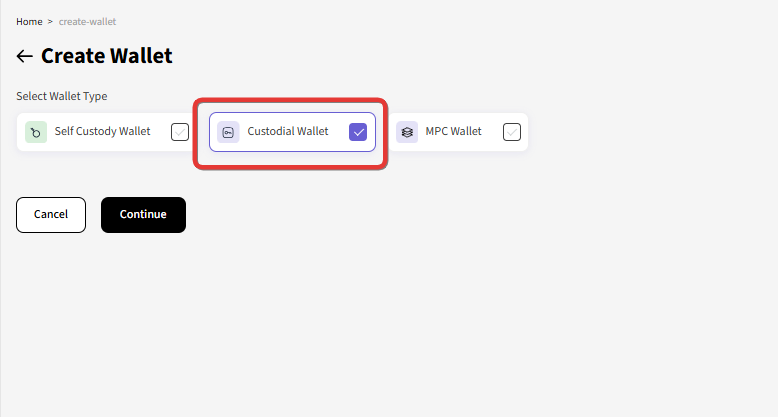Click the green Self Custody Wallet icon
The image size is (778, 417).
[x=36, y=132]
